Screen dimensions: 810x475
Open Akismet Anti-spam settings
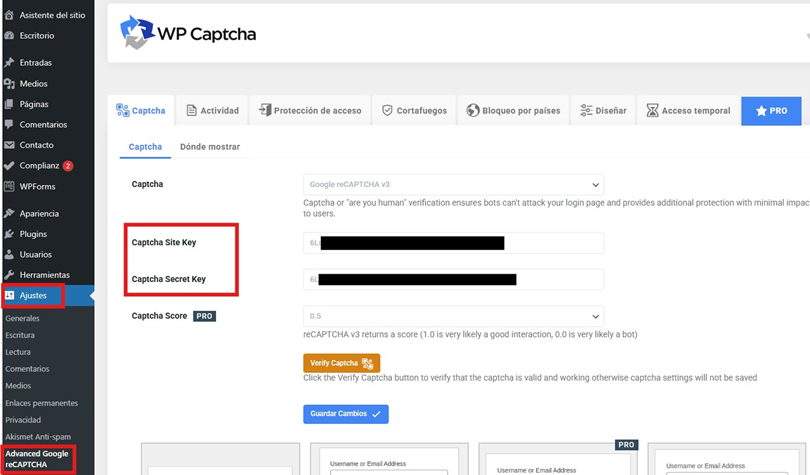38,437
